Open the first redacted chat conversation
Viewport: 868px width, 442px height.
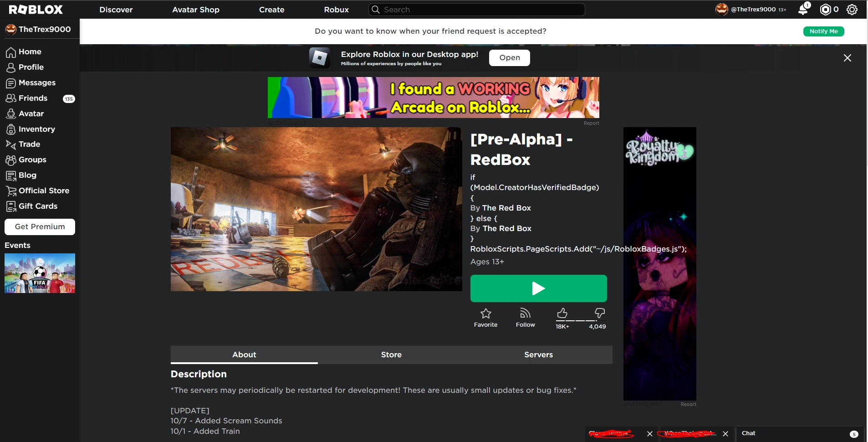click(x=611, y=434)
